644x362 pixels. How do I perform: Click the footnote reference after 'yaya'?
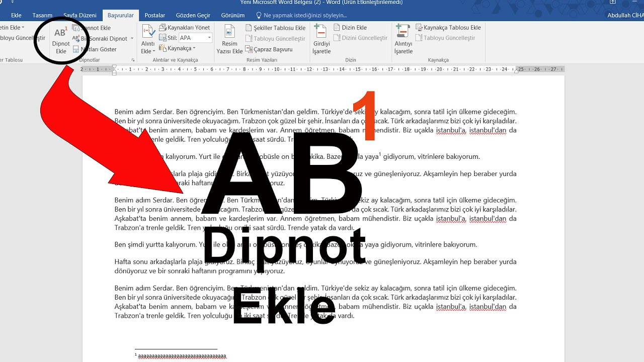point(380,154)
